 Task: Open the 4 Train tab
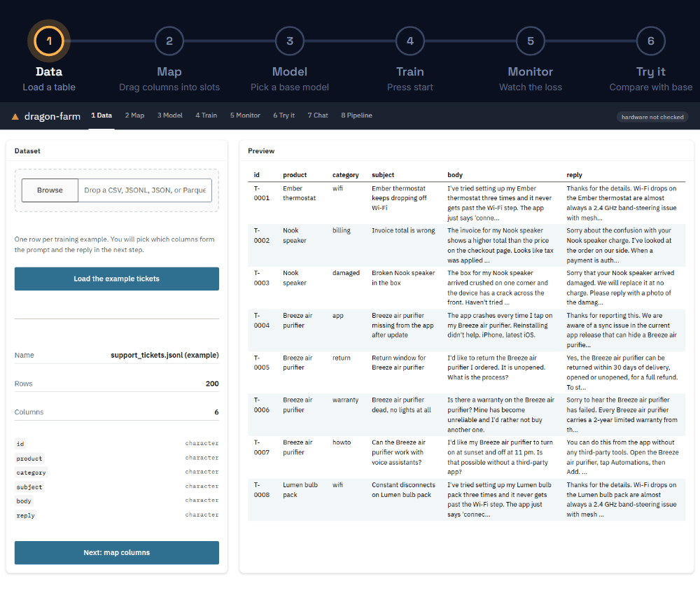(x=206, y=115)
